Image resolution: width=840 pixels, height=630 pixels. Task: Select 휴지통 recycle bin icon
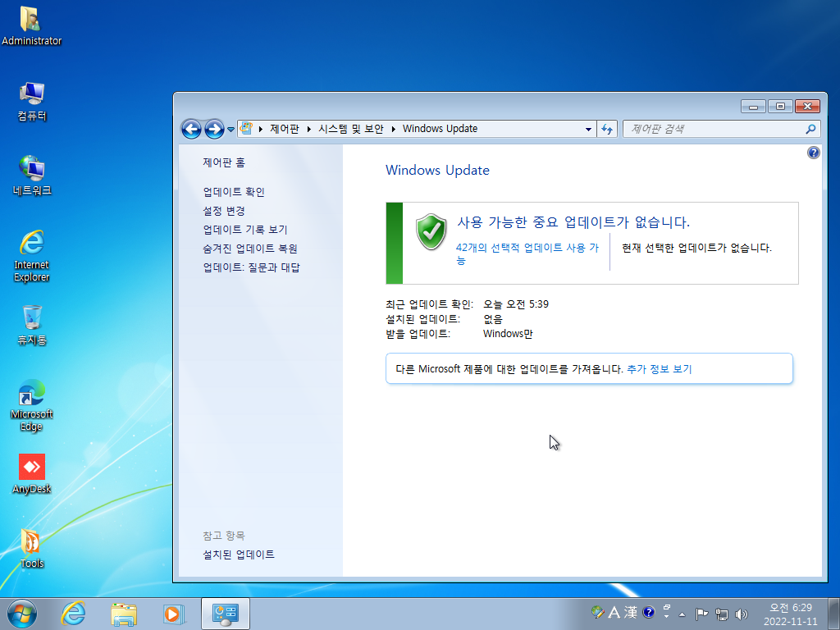coord(32,325)
